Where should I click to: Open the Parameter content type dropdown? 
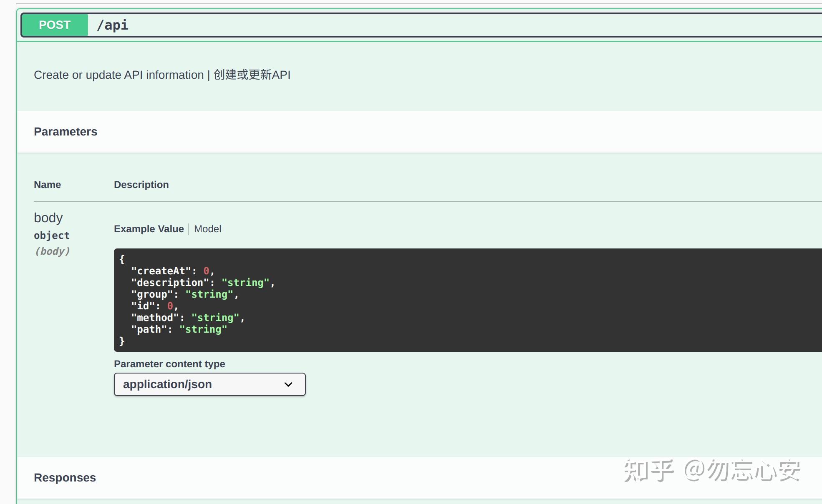click(209, 384)
